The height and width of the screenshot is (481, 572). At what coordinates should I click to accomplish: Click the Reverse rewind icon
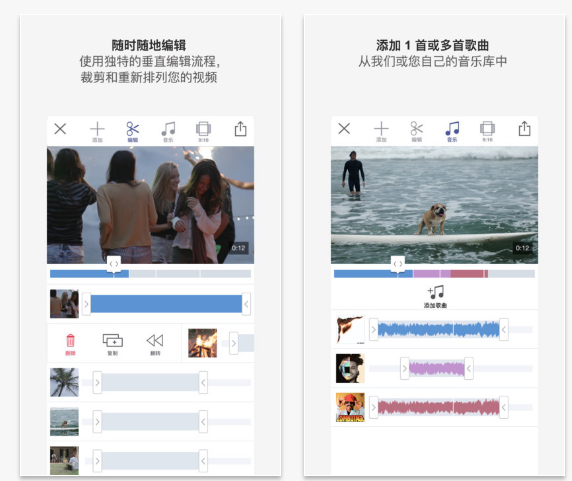155,344
